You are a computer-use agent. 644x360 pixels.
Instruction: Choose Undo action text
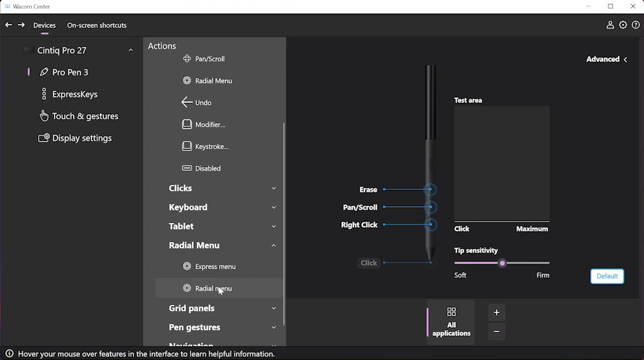[203, 103]
